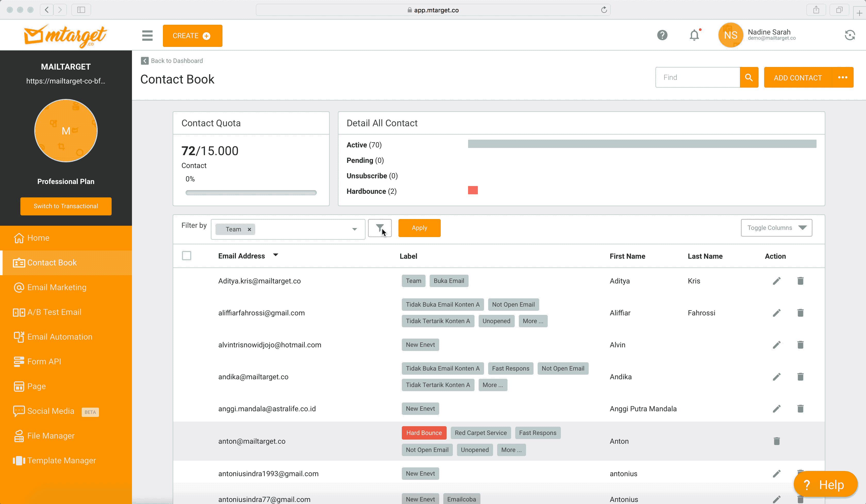Image resolution: width=866 pixels, height=504 pixels.
Task: Expand the Filter by dropdown arrow
Action: pos(354,230)
